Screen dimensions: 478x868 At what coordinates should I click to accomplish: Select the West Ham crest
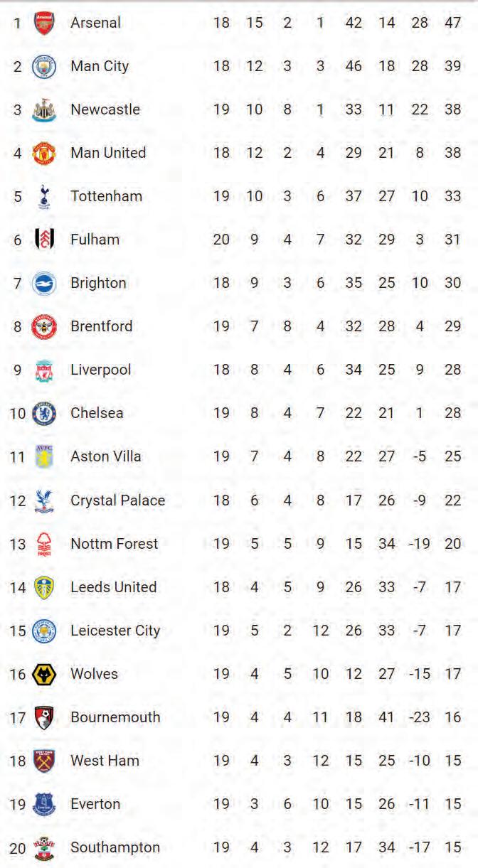(44, 761)
